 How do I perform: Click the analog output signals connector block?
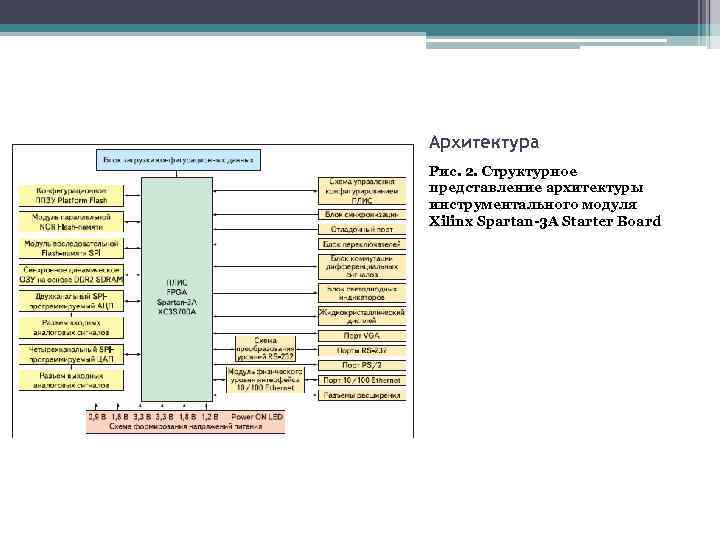coord(71,380)
